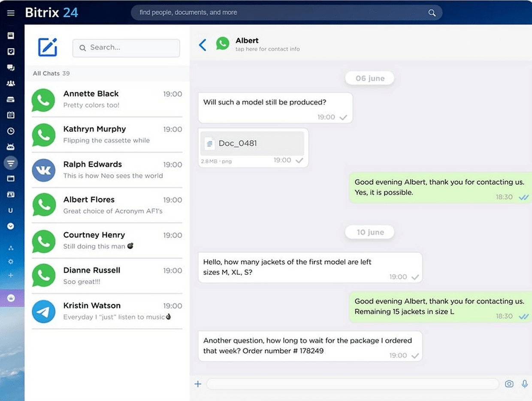Expand more items with sidebar down-chevron
Image resolution: width=532 pixels, height=401 pixels.
tap(11, 226)
